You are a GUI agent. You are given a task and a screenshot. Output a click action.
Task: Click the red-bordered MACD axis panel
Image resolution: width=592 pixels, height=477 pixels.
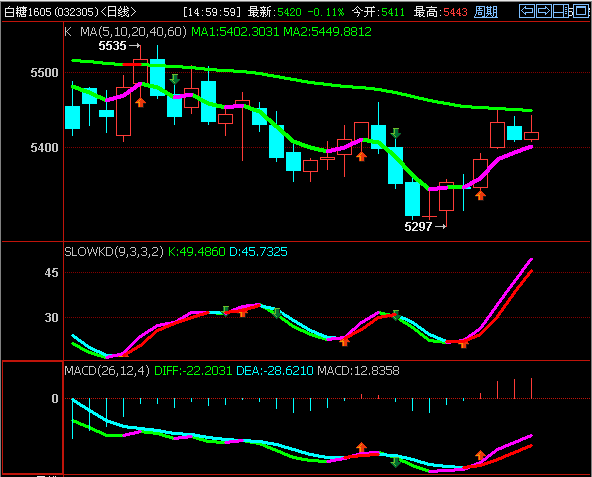pos(32,417)
